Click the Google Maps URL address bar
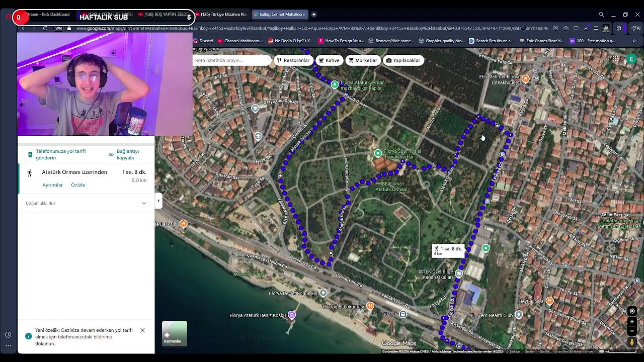The width and height of the screenshot is (644, 362). [x=312, y=28]
